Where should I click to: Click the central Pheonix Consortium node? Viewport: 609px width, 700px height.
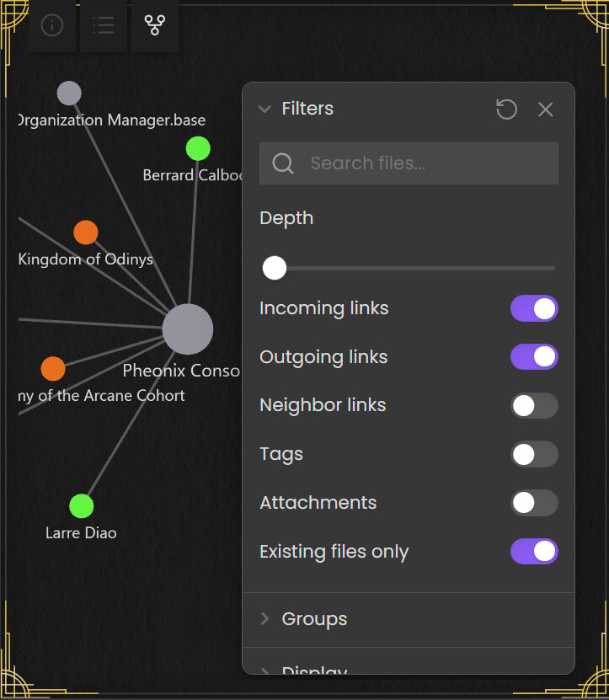coord(188,329)
